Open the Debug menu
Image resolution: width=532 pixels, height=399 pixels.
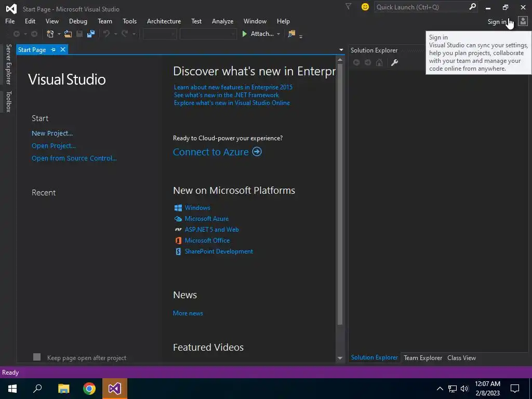pos(78,21)
